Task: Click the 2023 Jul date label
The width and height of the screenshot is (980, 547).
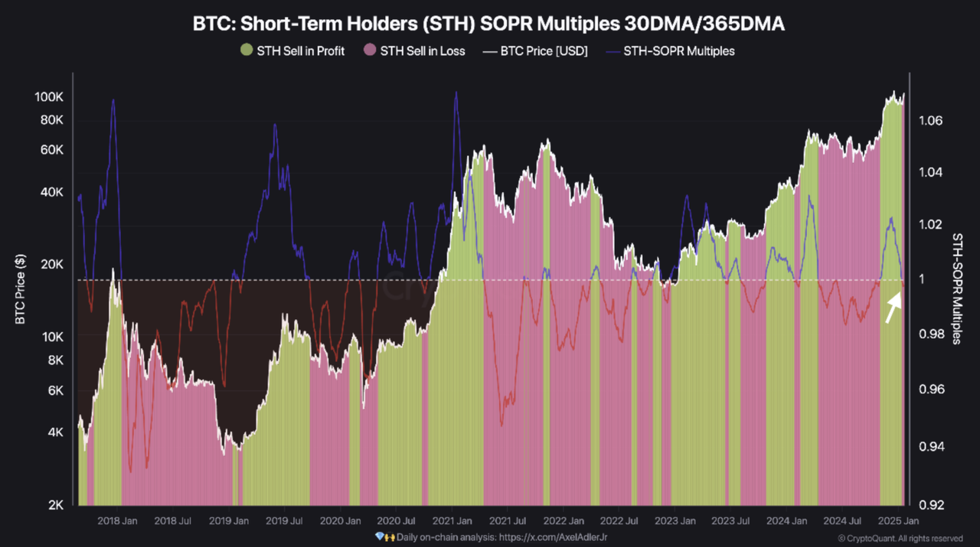Action: 730,521
